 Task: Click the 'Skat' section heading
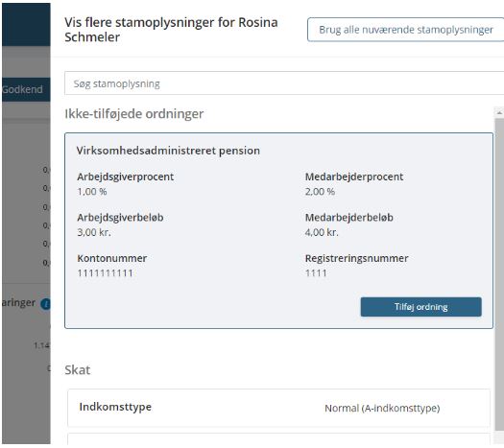tap(78, 370)
